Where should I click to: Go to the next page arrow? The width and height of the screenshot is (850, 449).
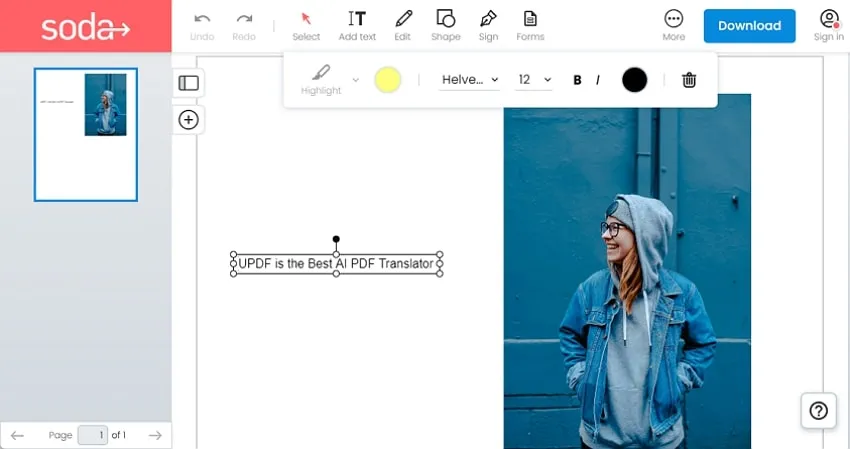click(x=156, y=435)
